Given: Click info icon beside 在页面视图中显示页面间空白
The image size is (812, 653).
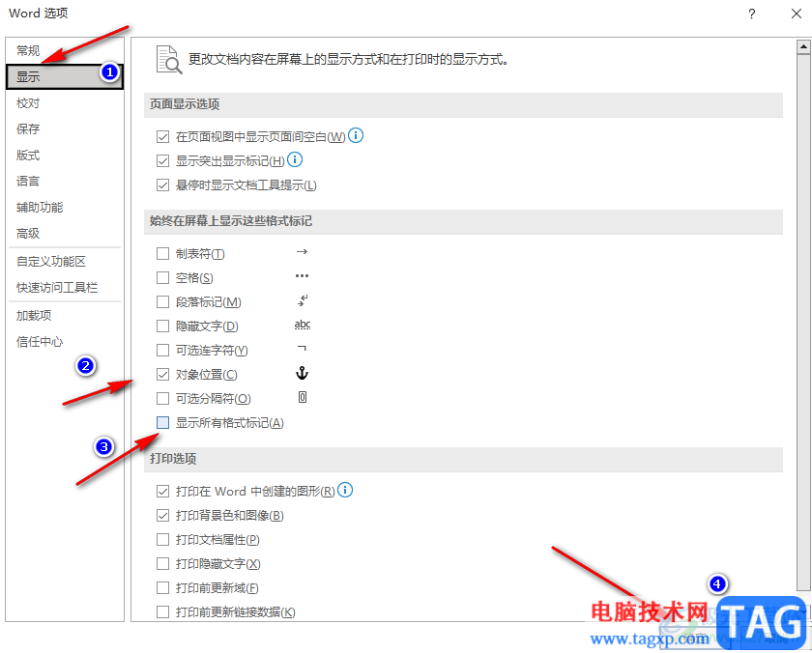Looking at the screenshot, I should 356,135.
